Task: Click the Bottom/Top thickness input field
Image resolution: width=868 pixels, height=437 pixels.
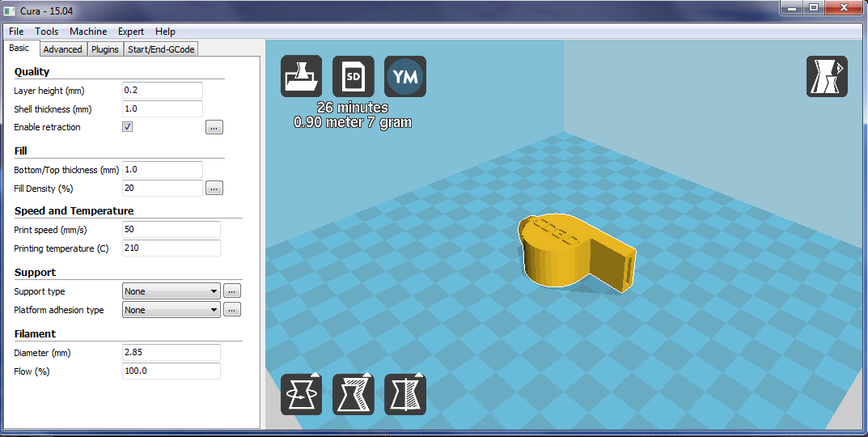Action: (163, 169)
